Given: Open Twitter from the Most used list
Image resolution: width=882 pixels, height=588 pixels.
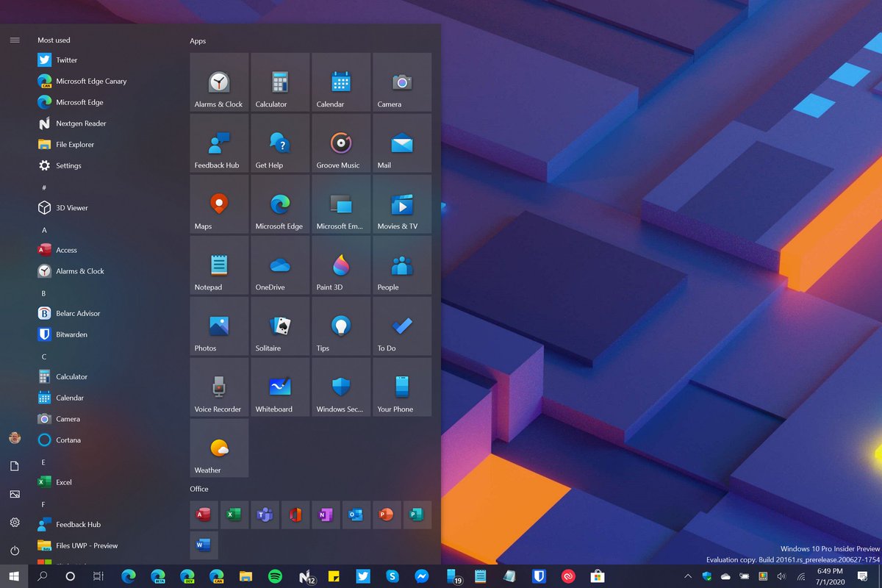Looking at the screenshot, I should click(x=107, y=60).
